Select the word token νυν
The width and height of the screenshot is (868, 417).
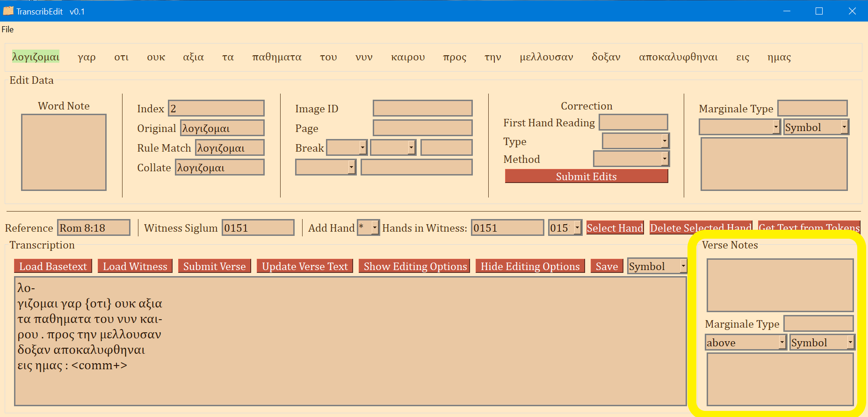[x=364, y=57]
